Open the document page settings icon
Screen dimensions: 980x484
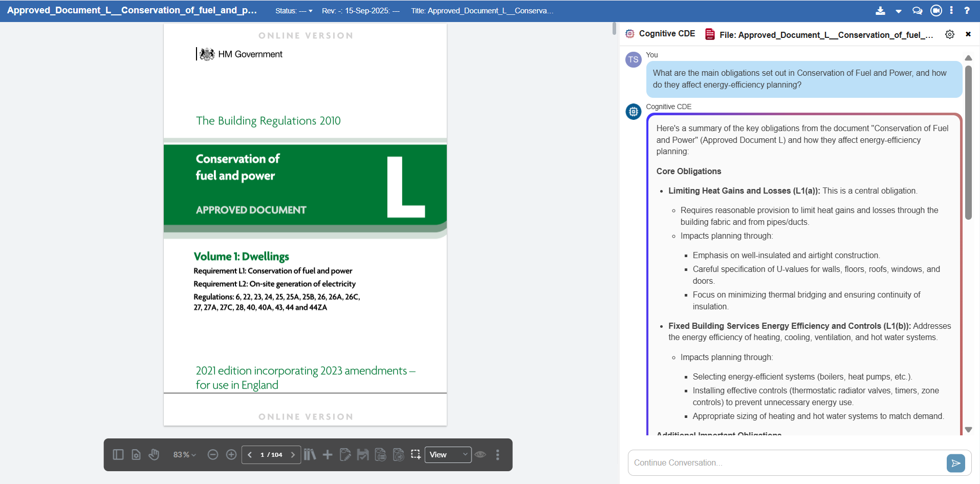pyautogui.click(x=136, y=455)
